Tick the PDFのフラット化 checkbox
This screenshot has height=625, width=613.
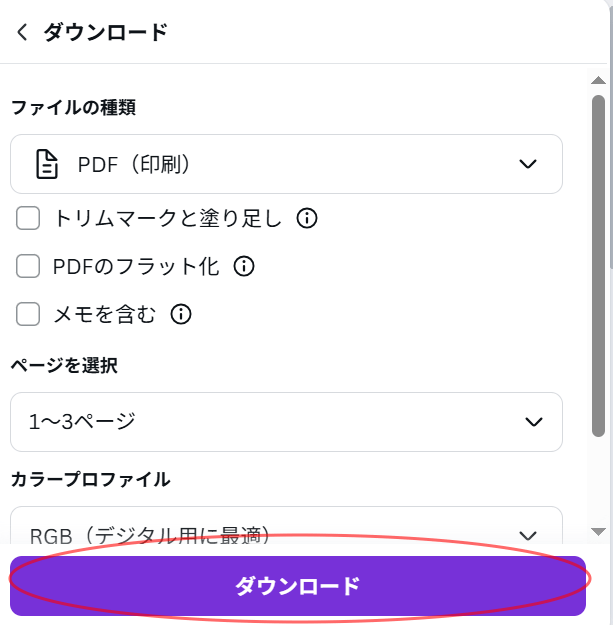[x=28, y=266]
